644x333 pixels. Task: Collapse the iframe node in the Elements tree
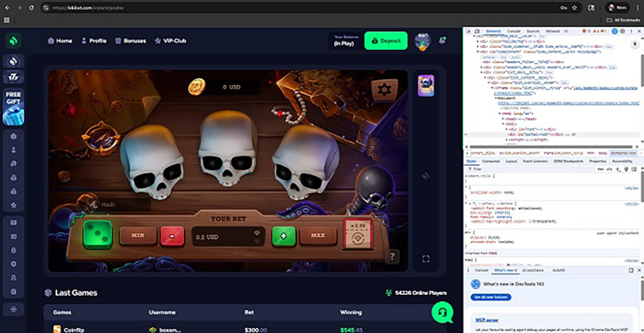[x=493, y=88]
